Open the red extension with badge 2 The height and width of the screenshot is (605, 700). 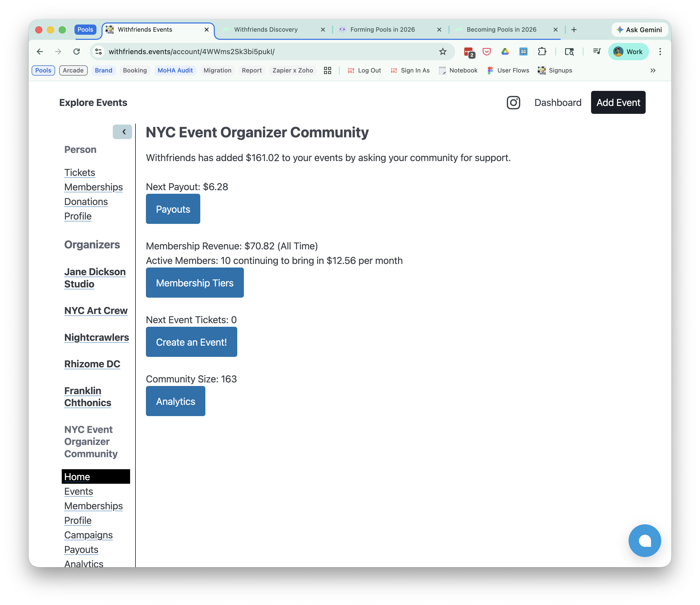point(469,52)
